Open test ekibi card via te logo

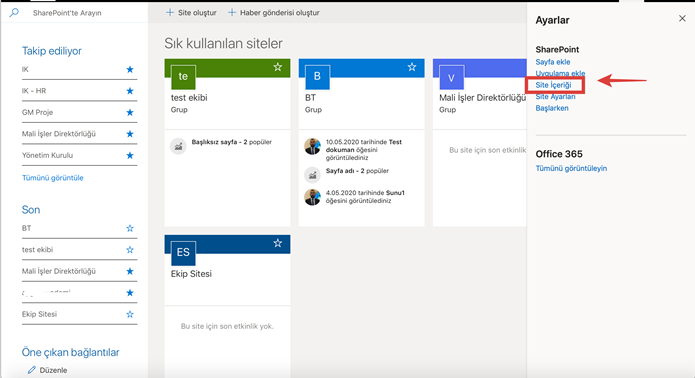[x=183, y=77]
